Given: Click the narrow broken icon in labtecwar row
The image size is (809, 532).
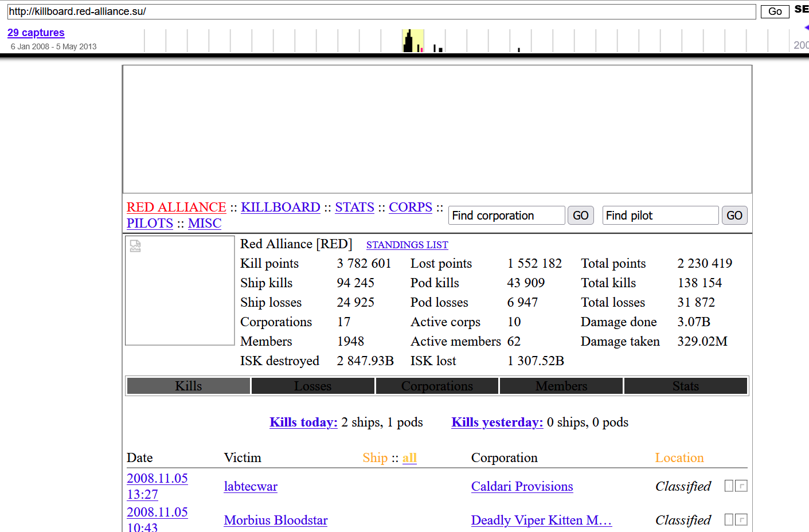Looking at the screenshot, I should pyautogui.click(x=729, y=486).
